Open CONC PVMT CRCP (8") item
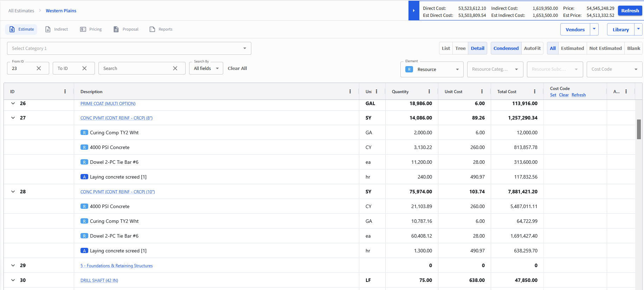644x290 pixels. 116,118
